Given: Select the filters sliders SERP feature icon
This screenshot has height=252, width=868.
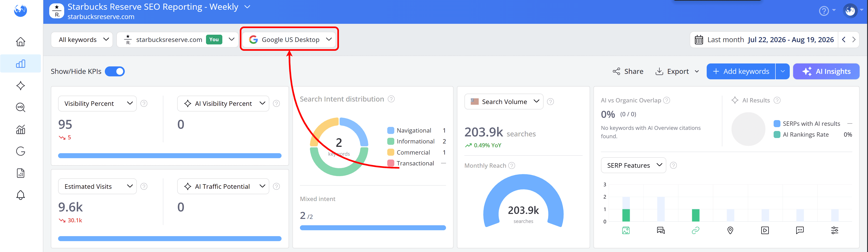Looking at the screenshot, I should click(835, 230).
